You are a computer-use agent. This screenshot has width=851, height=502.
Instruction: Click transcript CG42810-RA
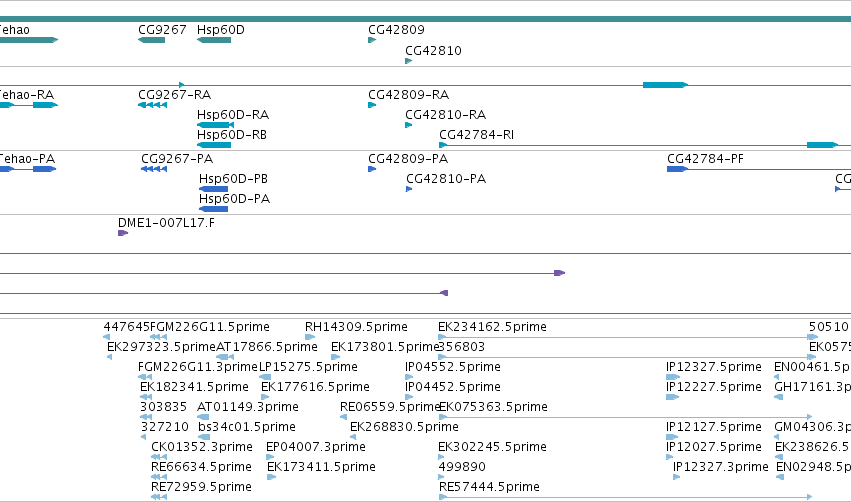coord(446,115)
